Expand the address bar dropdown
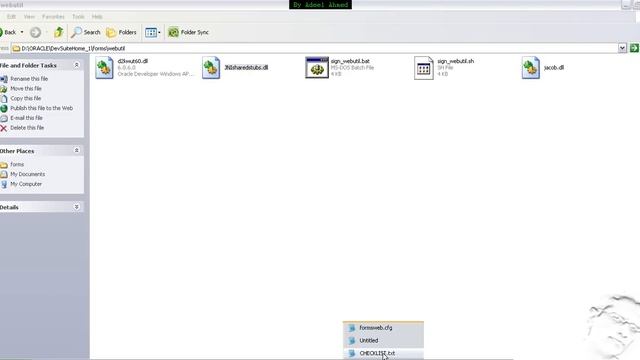640x360 pixels. [622, 48]
